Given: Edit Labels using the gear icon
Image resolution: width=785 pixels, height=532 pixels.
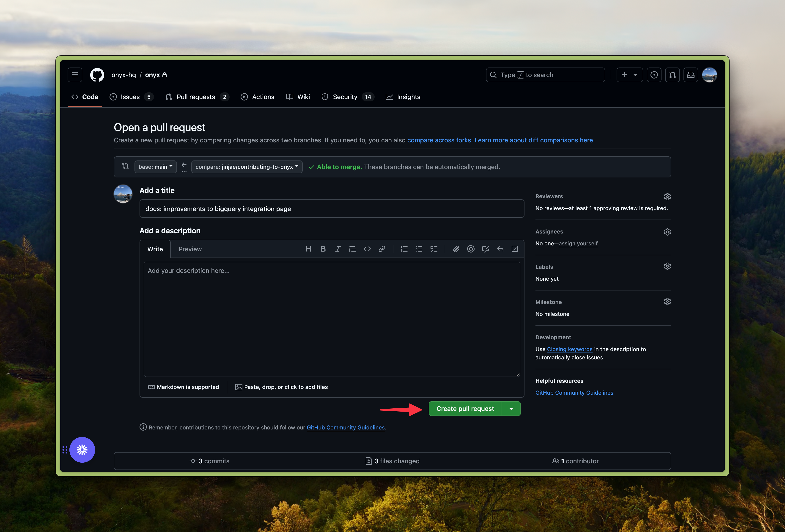Looking at the screenshot, I should pos(667,266).
